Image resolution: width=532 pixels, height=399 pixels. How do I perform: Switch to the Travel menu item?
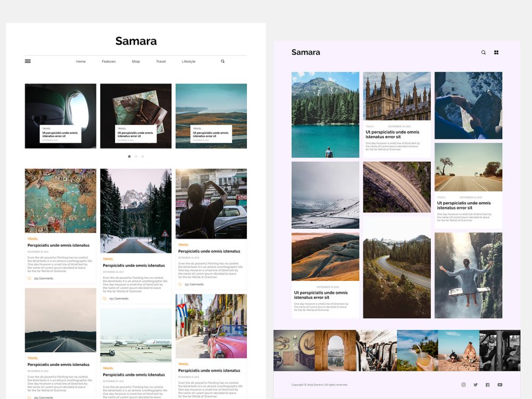click(161, 61)
